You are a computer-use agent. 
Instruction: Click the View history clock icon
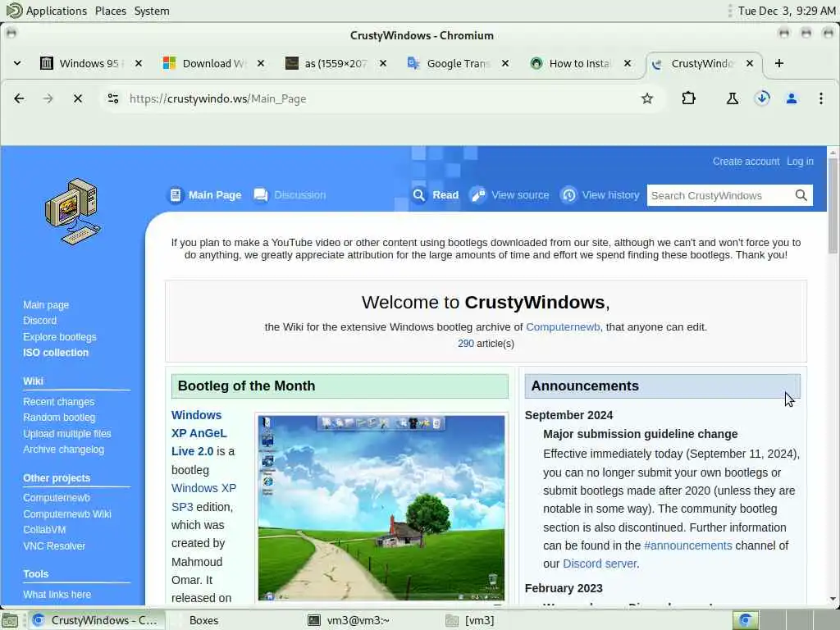569,195
